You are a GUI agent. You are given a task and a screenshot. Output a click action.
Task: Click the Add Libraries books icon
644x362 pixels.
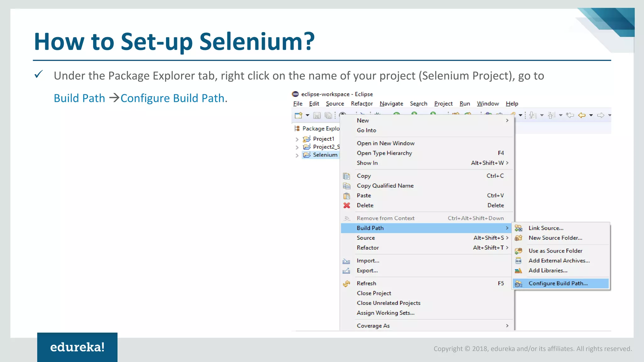pos(518,271)
